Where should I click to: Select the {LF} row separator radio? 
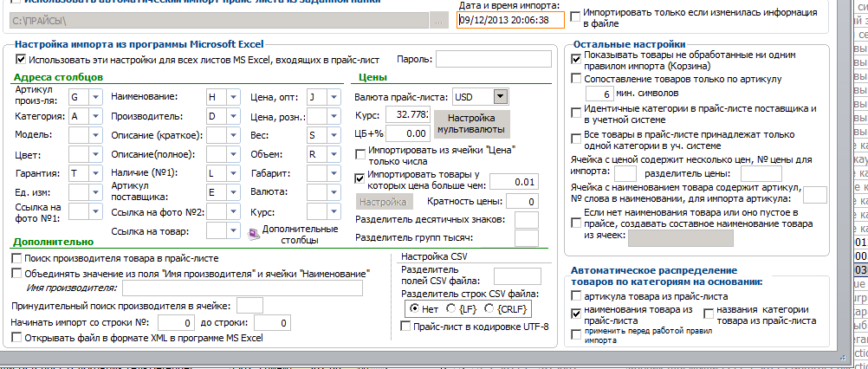pyautogui.click(x=451, y=308)
